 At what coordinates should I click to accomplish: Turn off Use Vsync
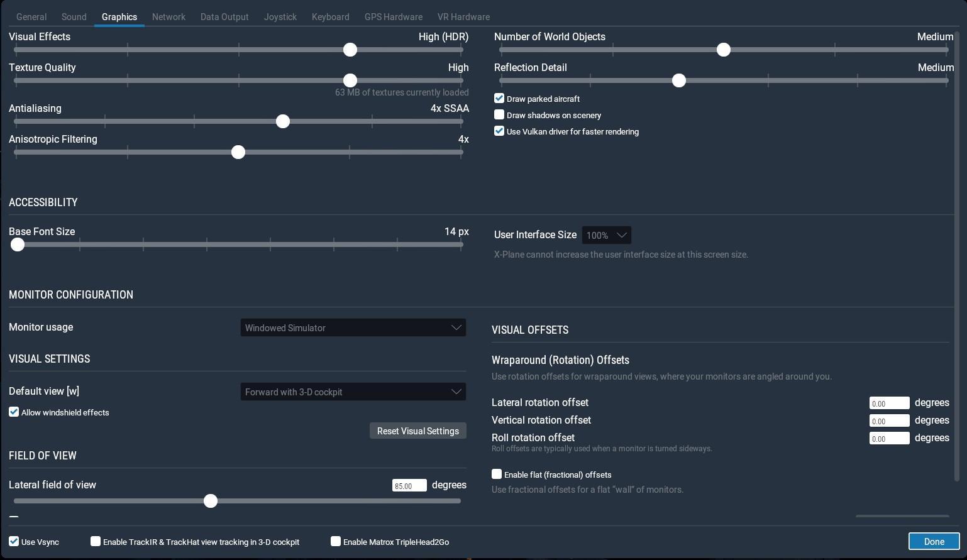tap(14, 542)
